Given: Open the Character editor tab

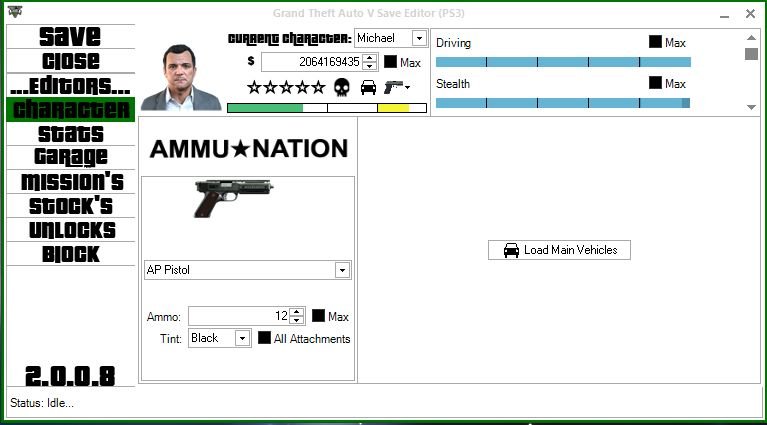Looking at the screenshot, I should [x=70, y=110].
